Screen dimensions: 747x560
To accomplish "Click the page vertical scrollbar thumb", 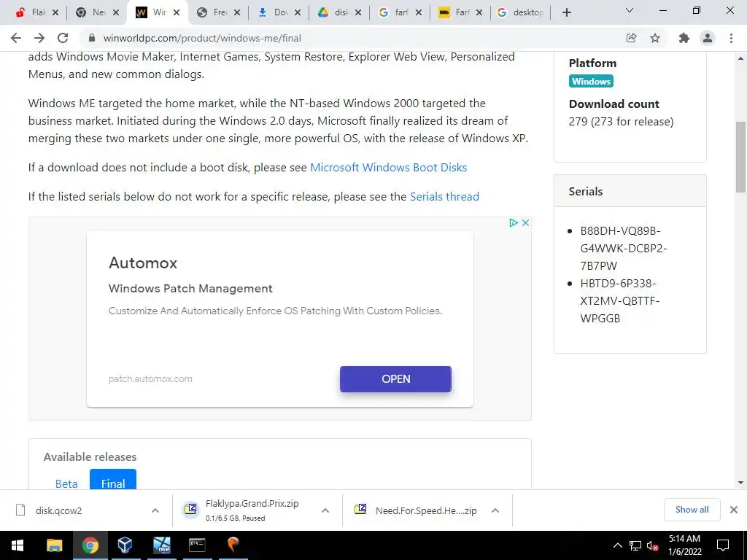I will coord(740,157).
